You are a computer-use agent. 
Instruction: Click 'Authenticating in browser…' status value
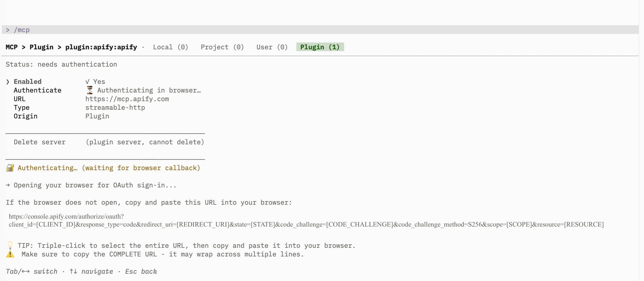(149, 90)
